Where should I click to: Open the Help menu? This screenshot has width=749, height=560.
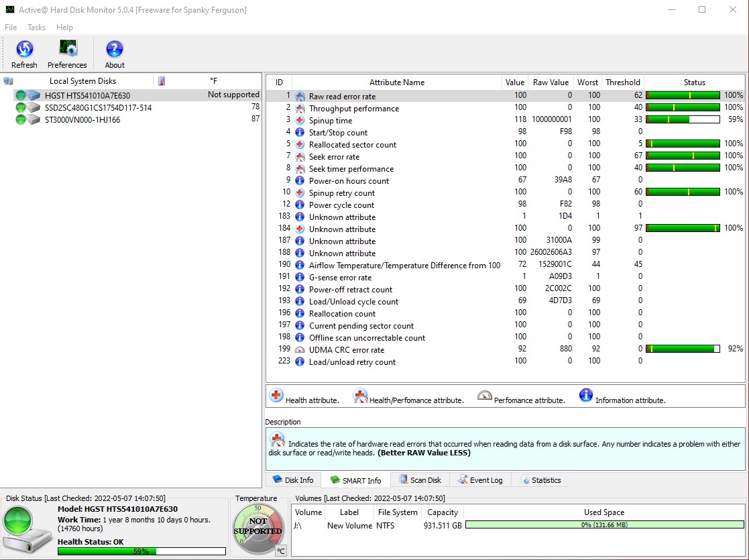pos(64,27)
